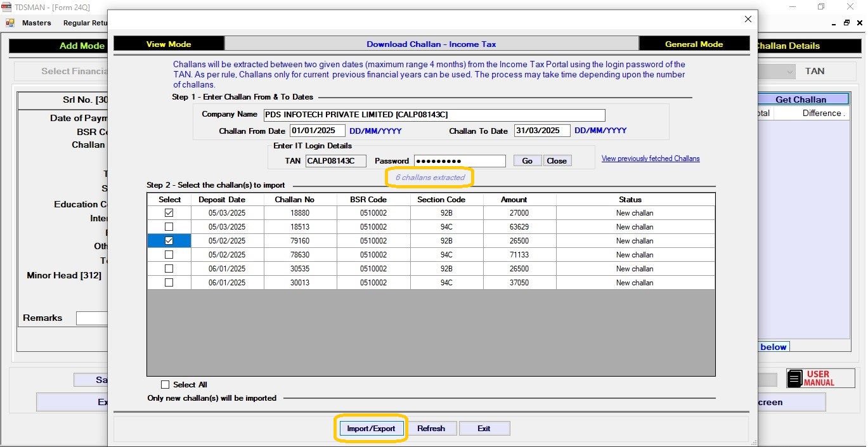Screen dimensions: 868x447
Task: Click the Amount column header
Action: tap(514, 199)
